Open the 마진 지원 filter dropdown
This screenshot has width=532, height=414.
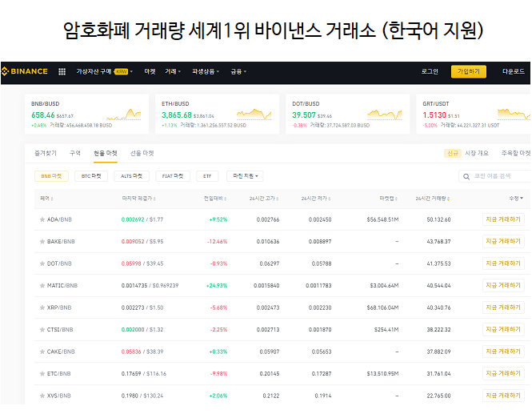click(245, 176)
